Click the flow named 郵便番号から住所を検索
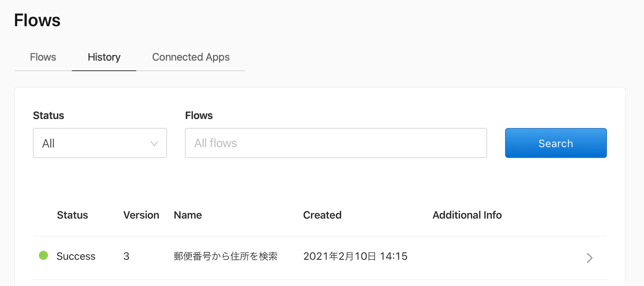644x286 pixels. click(225, 256)
